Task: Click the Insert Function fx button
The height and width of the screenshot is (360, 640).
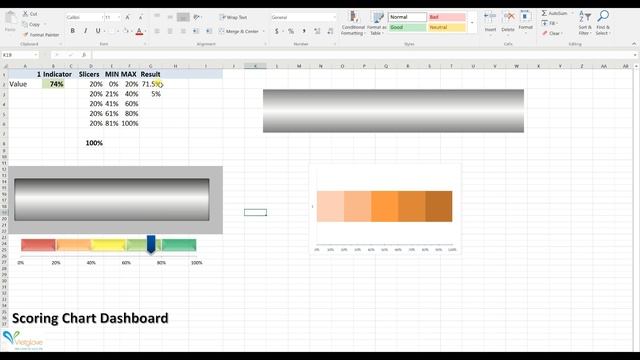Action: pos(84,55)
